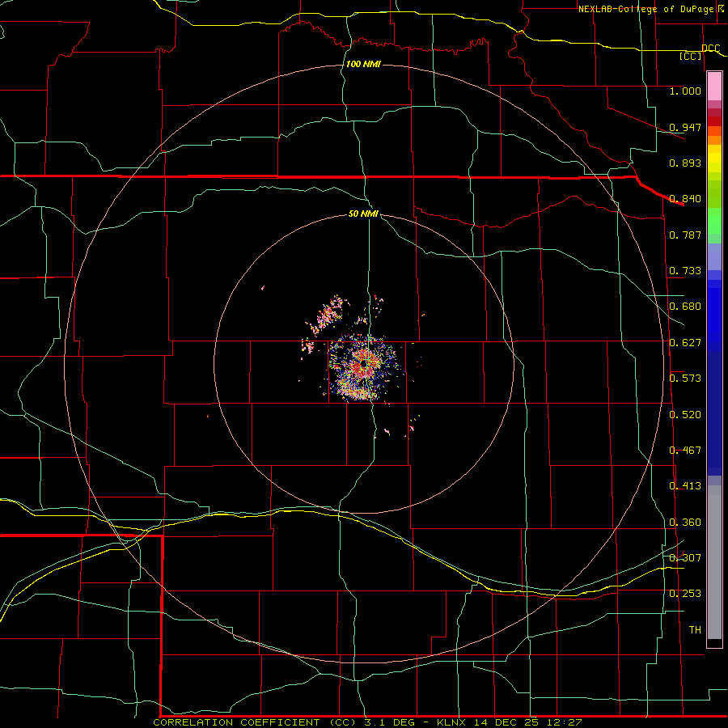Click the bright green color bar segment

[x=714, y=221]
